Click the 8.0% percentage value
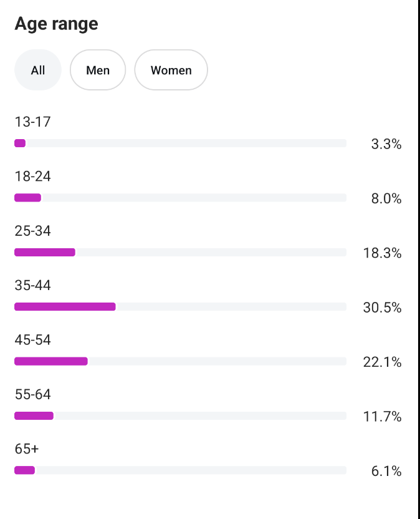420x519 pixels. (x=386, y=199)
